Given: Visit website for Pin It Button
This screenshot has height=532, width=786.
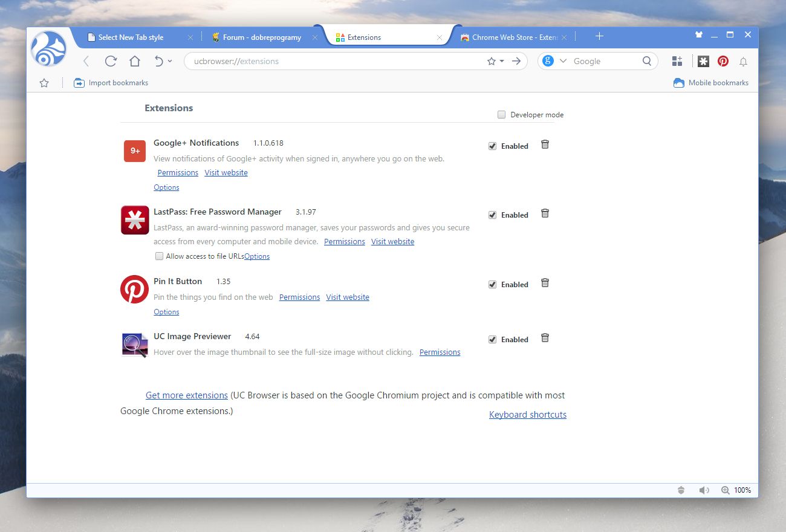Looking at the screenshot, I should coord(348,297).
